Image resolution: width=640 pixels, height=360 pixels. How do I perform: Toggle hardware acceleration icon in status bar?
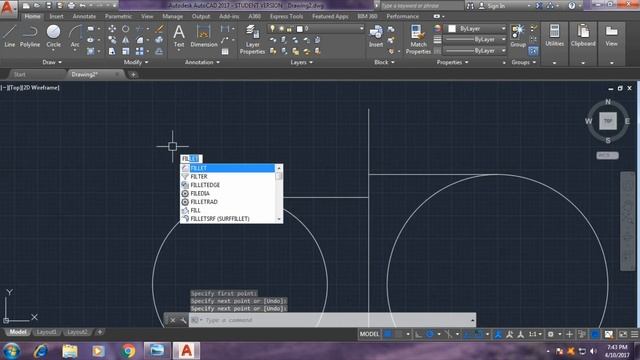click(x=596, y=334)
